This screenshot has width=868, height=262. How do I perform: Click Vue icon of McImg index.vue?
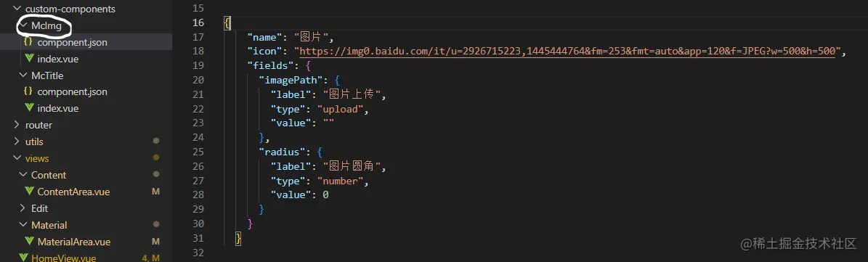29,59
